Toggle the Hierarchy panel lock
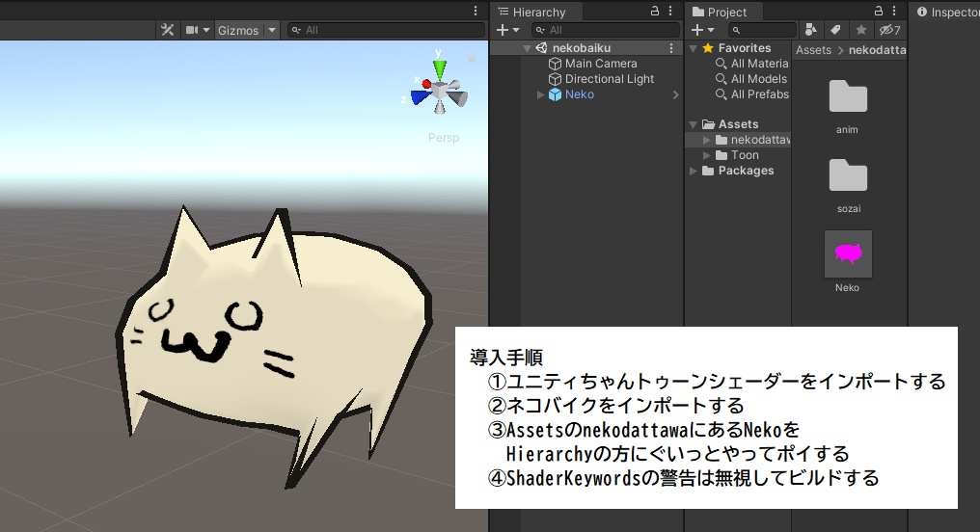Image resolution: width=980 pixels, height=532 pixels. click(654, 11)
